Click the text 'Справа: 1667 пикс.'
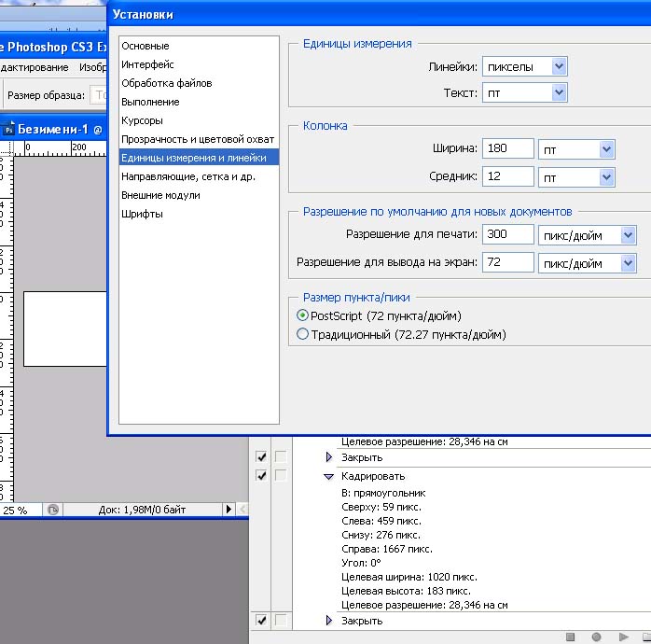Screen dimensions: 651x644 click(387, 550)
